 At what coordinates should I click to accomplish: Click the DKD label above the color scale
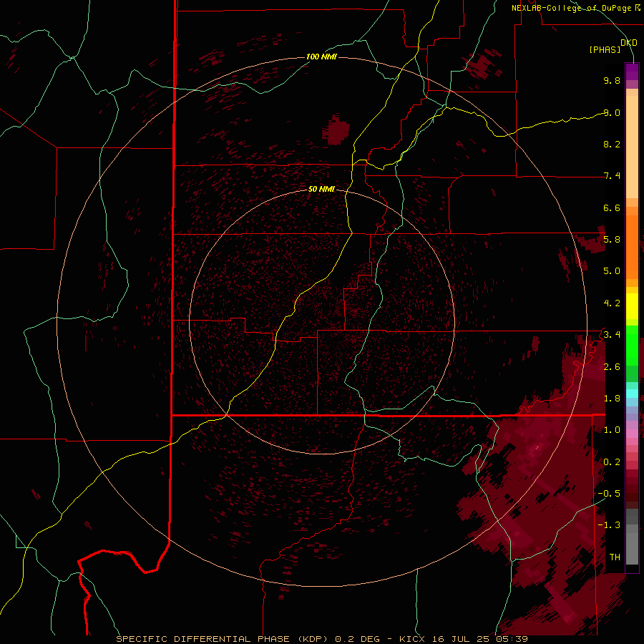tap(628, 43)
